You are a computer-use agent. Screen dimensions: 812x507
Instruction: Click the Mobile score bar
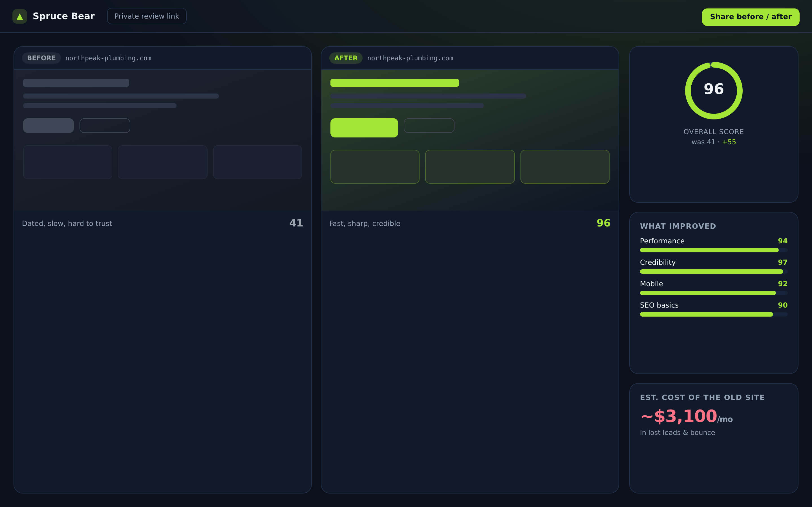[x=714, y=293]
